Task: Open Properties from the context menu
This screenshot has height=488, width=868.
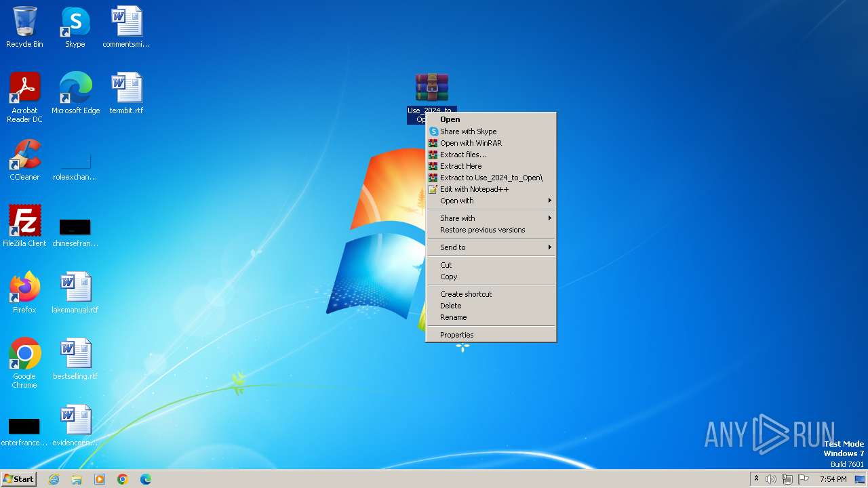Action: (491, 335)
